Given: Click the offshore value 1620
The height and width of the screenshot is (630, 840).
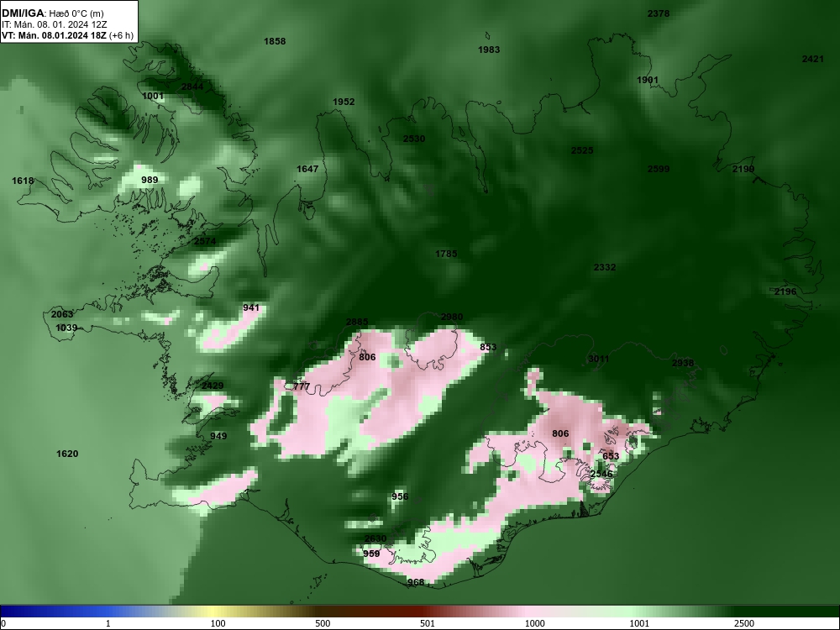Looking at the screenshot, I should tap(67, 454).
